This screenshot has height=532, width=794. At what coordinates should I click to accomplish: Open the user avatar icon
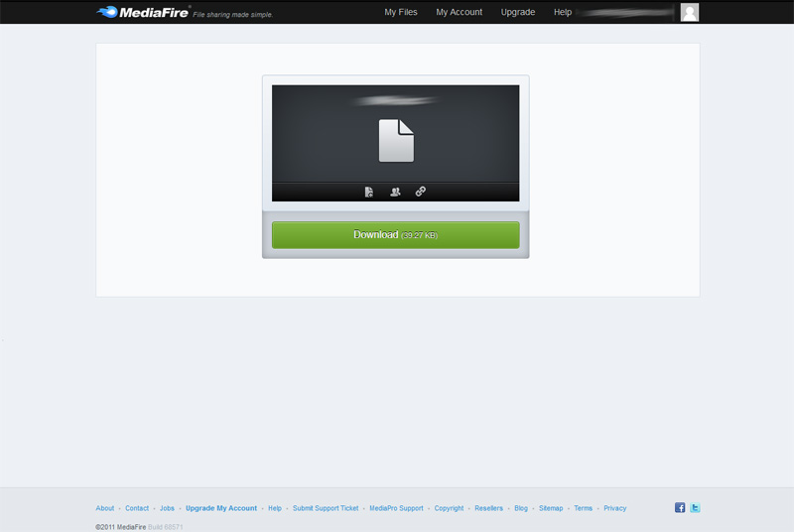tap(689, 12)
